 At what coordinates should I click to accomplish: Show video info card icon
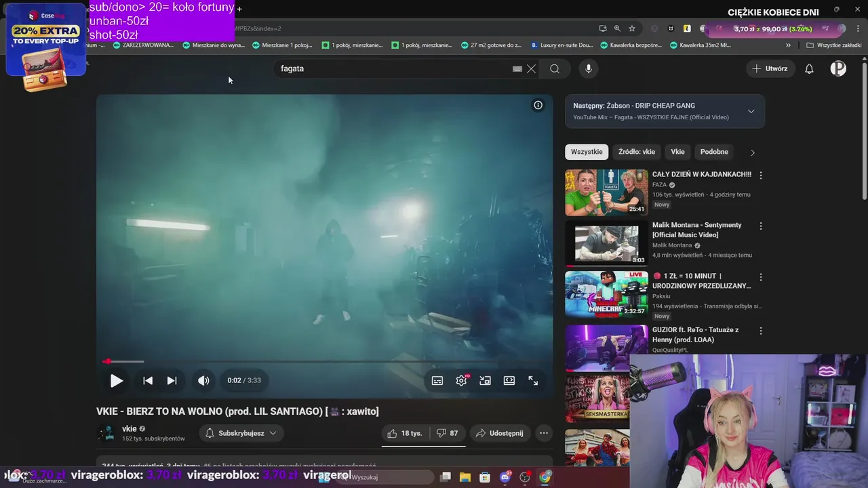(538, 105)
